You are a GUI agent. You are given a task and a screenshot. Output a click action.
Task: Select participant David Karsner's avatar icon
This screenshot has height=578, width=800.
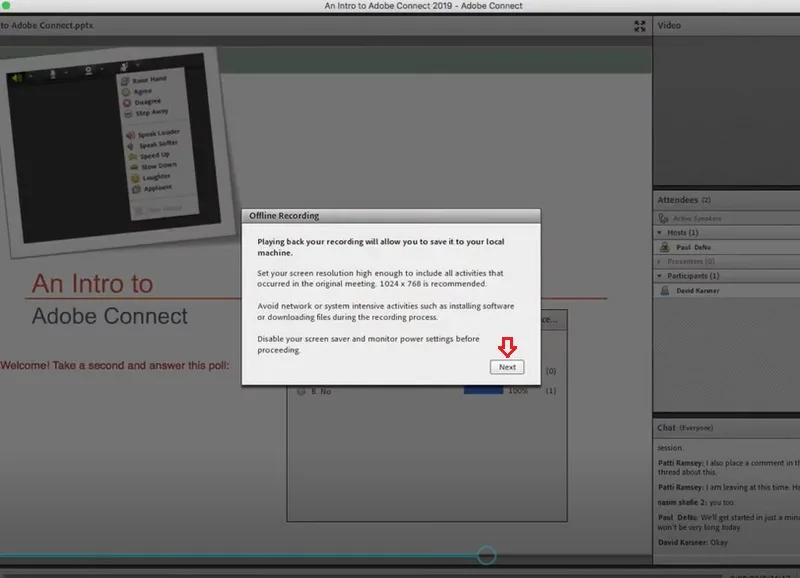664,290
